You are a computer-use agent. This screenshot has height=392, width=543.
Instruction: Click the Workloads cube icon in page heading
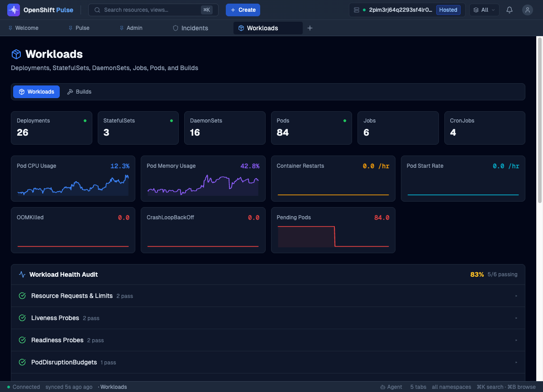[16, 54]
